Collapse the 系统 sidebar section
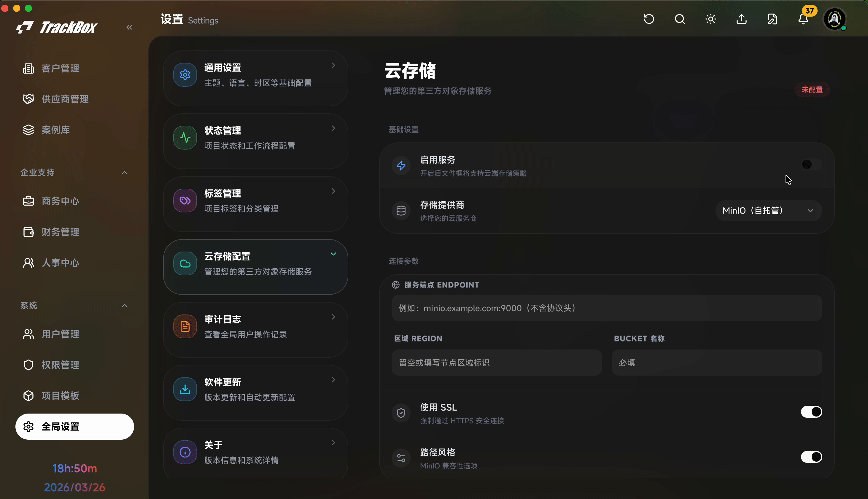Screen dimensions: 868x499 point(125,306)
